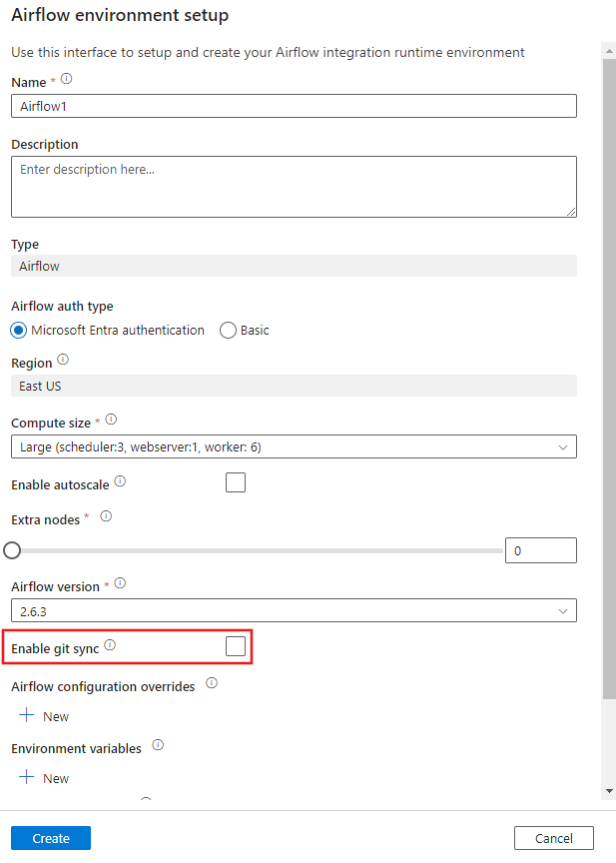
Task: Enable the git sync checkbox
Action: pyautogui.click(x=235, y=645)
